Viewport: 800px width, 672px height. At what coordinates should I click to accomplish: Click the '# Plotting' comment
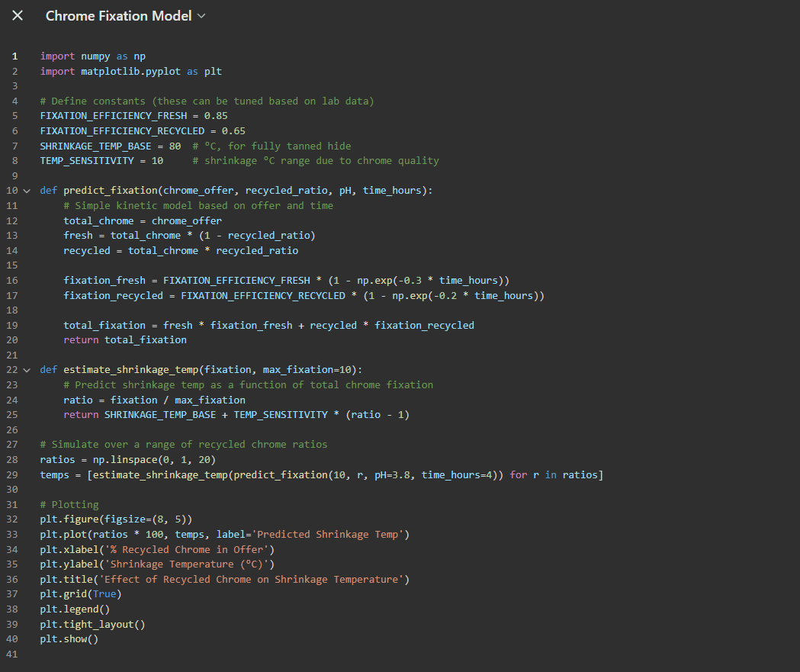click(69, 504)
